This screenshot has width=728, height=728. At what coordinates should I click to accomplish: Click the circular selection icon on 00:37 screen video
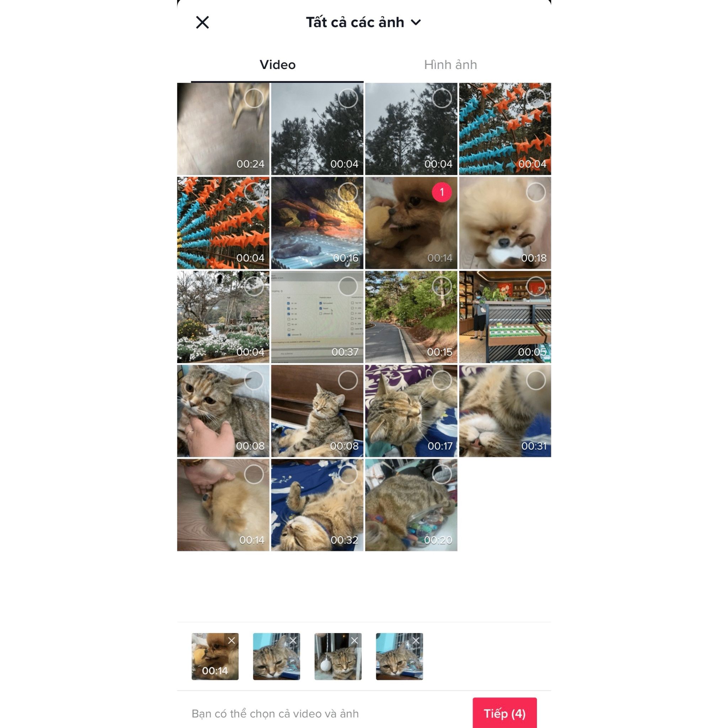click(347, 286)
